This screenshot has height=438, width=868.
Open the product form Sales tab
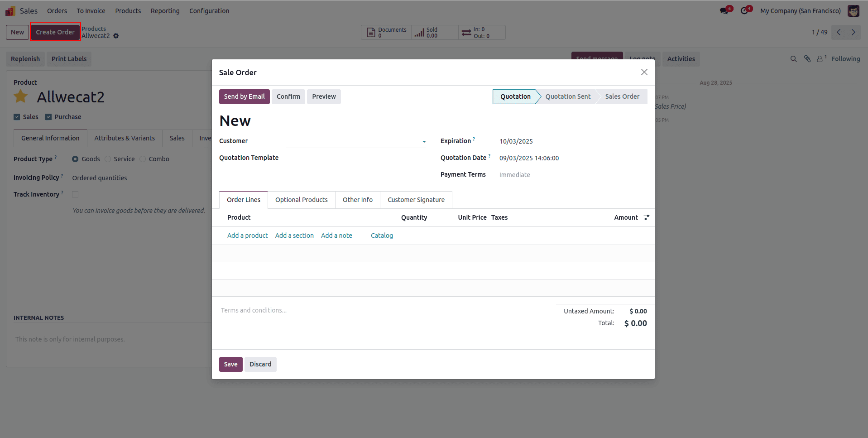point(177,138)
